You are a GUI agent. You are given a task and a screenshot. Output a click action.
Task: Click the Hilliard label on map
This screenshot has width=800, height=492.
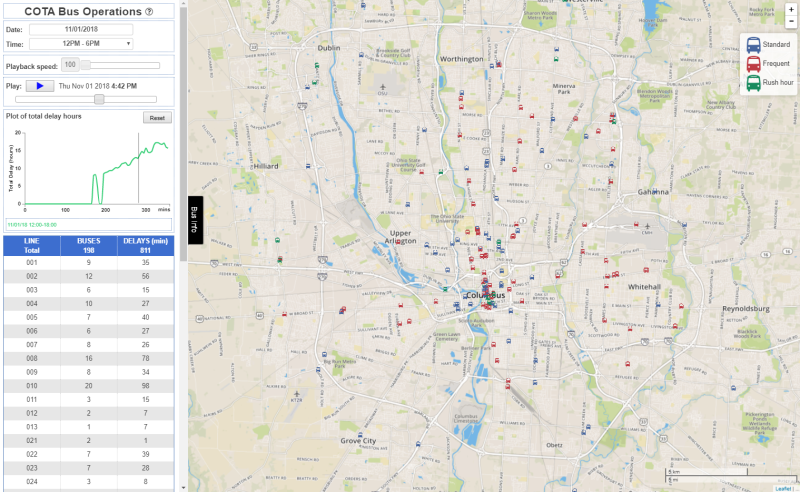click(x=266, y=166)
